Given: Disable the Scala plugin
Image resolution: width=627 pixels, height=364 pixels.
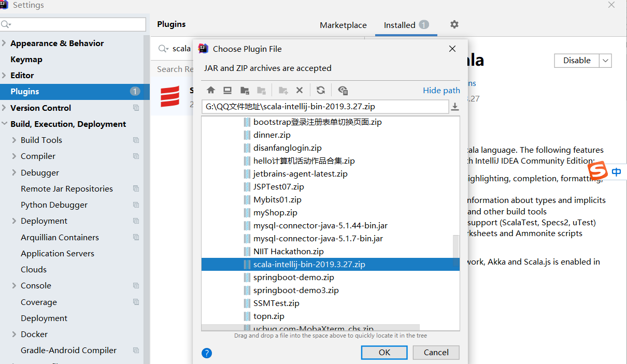Looking at the screenshot, I should pyautogui.click(x=577, y=61).
